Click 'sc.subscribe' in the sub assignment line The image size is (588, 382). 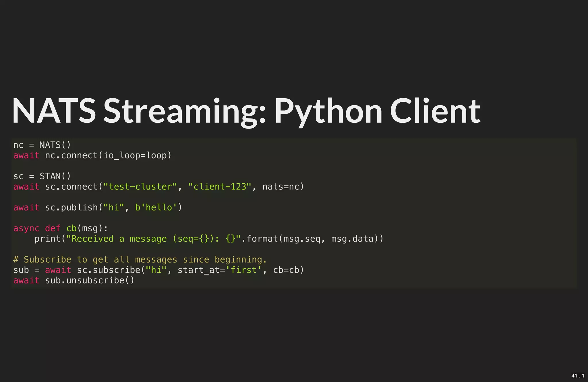pos(109,270)
